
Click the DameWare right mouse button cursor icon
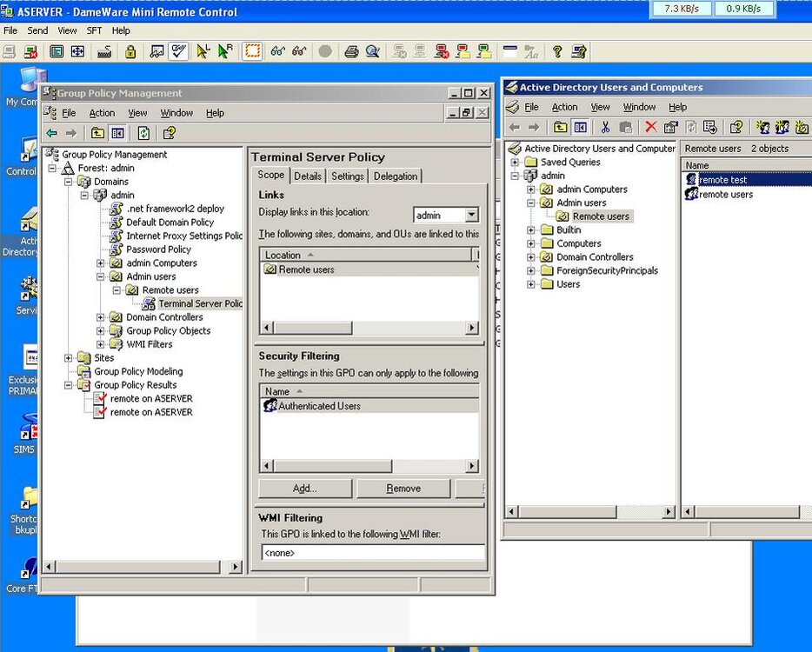coord(225,52)
